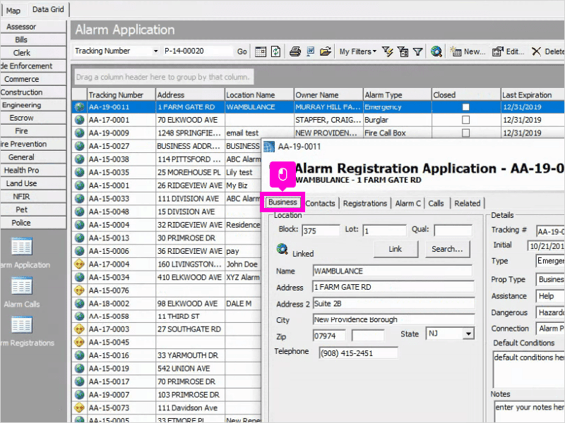This screenshot has height=423, width=565.
Task: Toggle Closed checkbox for AA-19-0009 row
Action: click(466, 133)
